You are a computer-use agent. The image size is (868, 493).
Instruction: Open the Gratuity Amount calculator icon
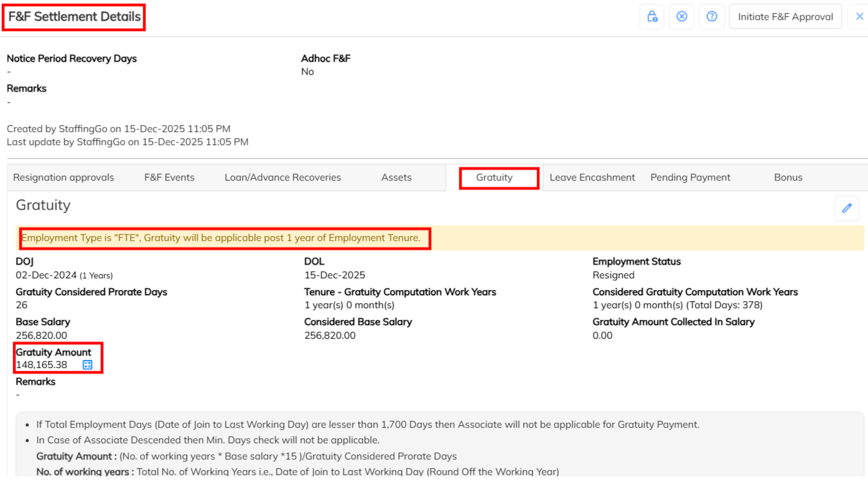point(88,365)
